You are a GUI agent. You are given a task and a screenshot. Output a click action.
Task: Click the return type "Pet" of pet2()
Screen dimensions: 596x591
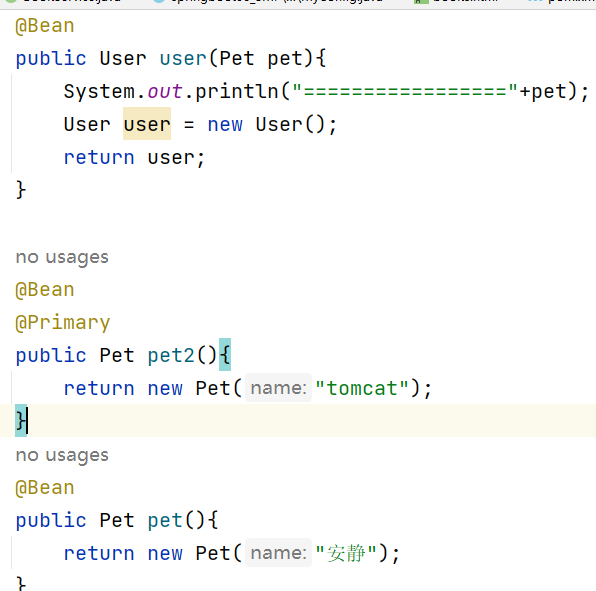117,356
